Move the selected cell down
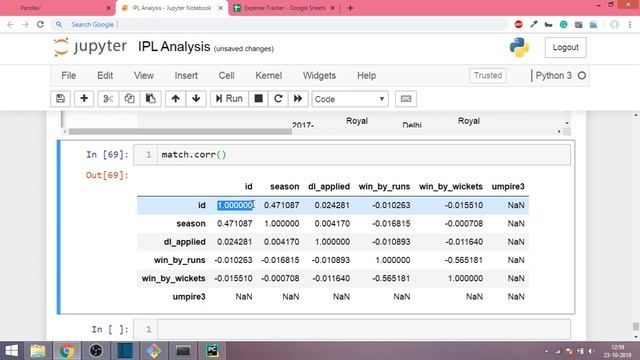Viewport: 640px width, 360px height. pos(196,99)
